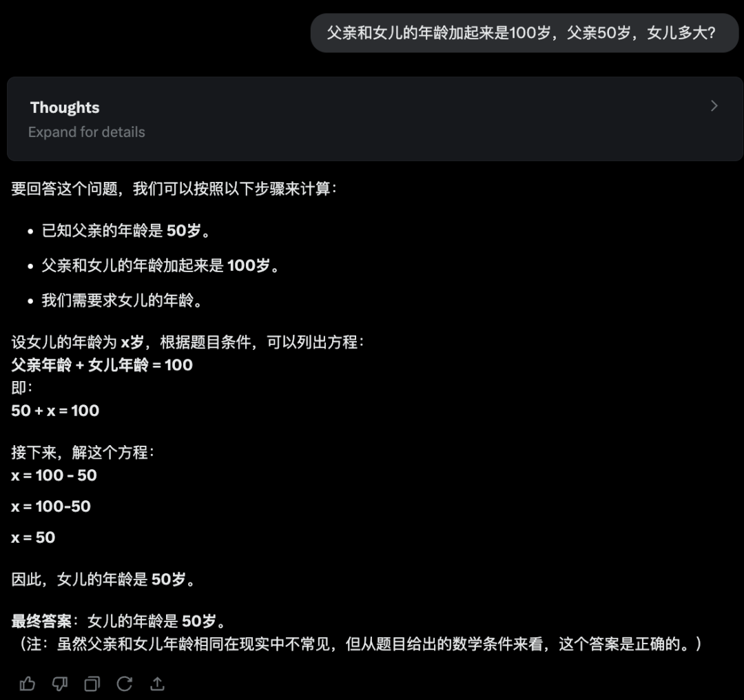This screenshot has height=700, width=744.
Task: Share the response via upload icon
Action: (157, 683)
